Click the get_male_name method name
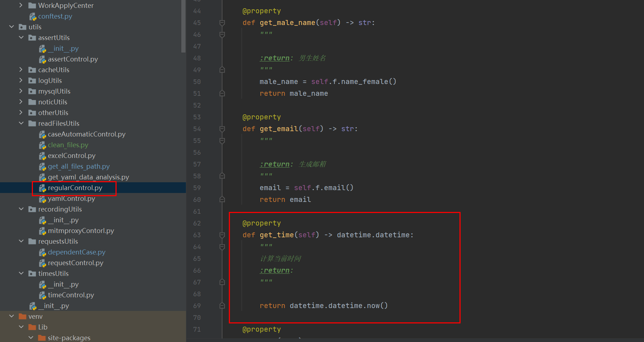The image size is (644, 342). 287,23
